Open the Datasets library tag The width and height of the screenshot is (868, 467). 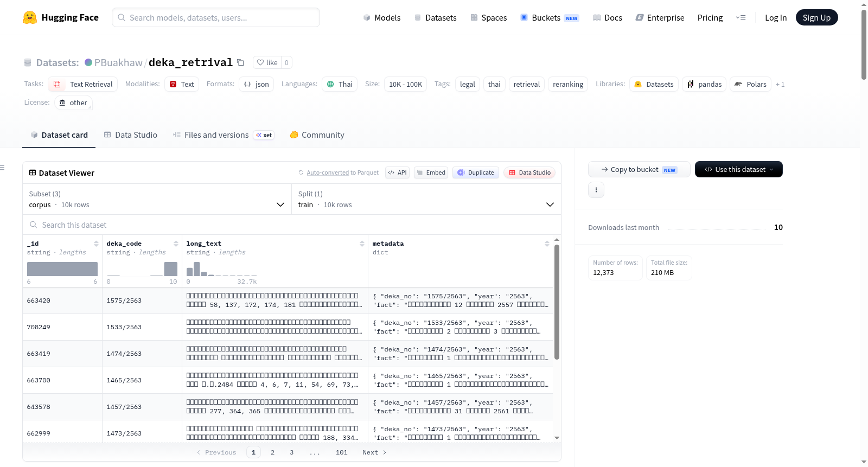tap(654, 84)
